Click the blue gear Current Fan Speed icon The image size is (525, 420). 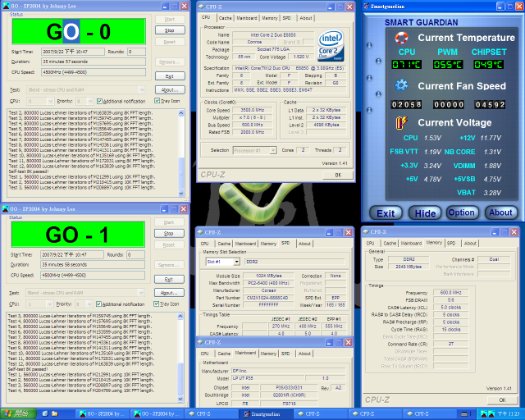(401, 85)
